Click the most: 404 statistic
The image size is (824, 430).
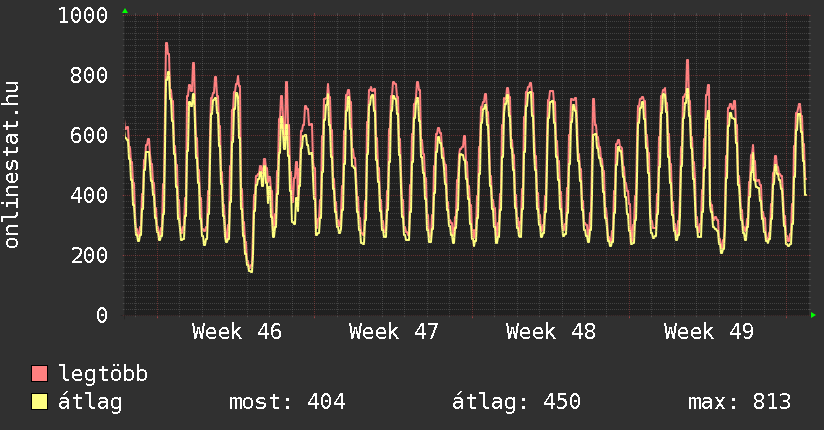point(287,402)
